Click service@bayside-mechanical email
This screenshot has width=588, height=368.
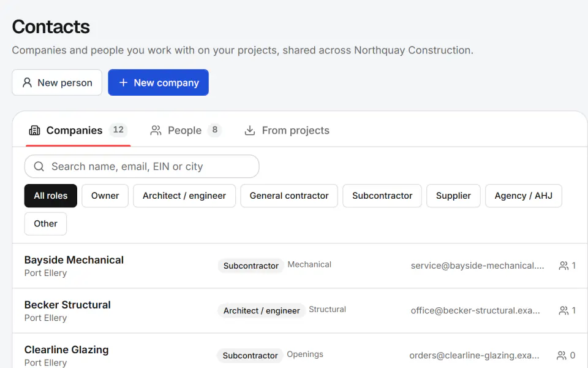click(x=477, y=266)
